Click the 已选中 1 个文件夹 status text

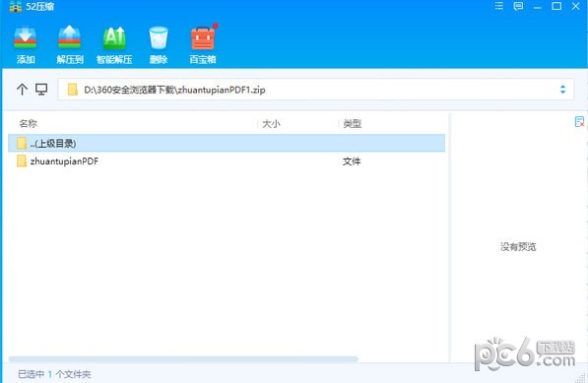pos(54,374)
